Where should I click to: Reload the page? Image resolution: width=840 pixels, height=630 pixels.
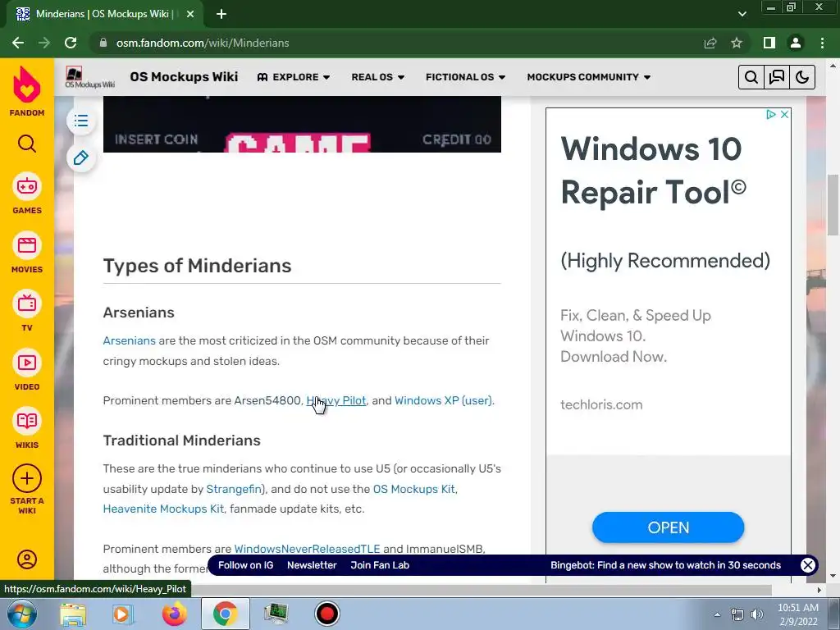71,43
